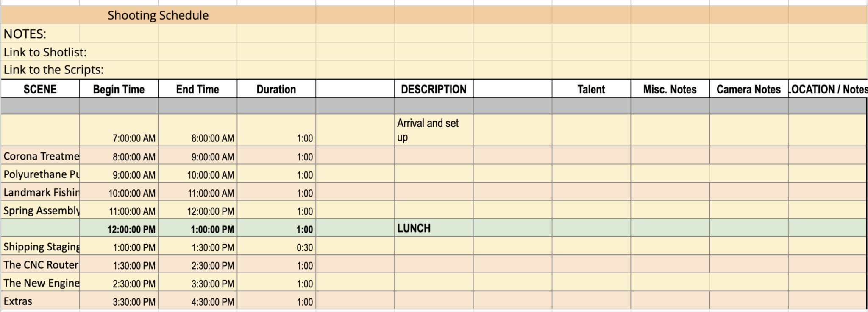Click the Camera Notes header cell
868x312 pixels.
click(748, 90)
